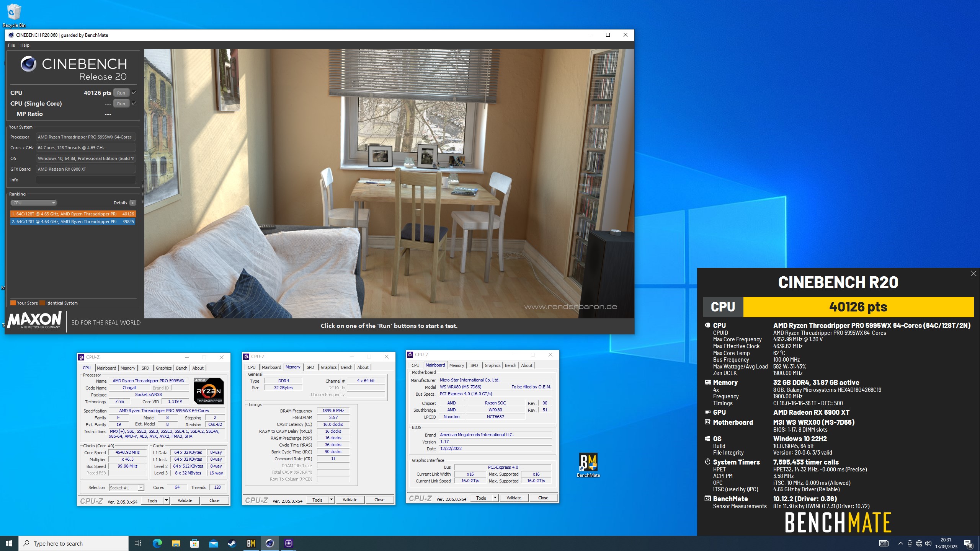This screenshot has width=980, height=551.
Task: Show hidden system tray icons
Action: tap(900, 544)
